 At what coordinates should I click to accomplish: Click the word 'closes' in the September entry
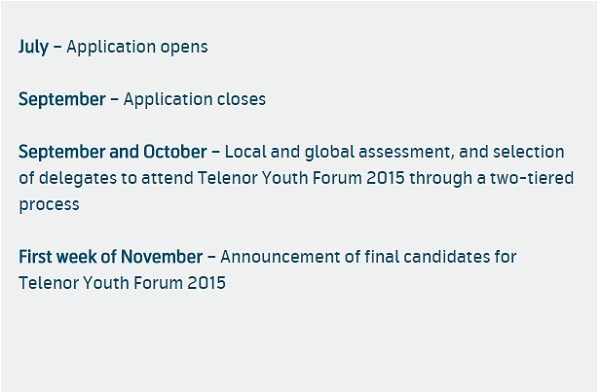(x=241, y=100)
